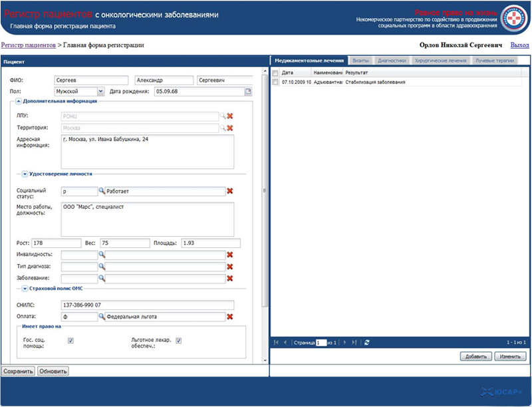Click the Тип диагноза search magnifier

102,267
